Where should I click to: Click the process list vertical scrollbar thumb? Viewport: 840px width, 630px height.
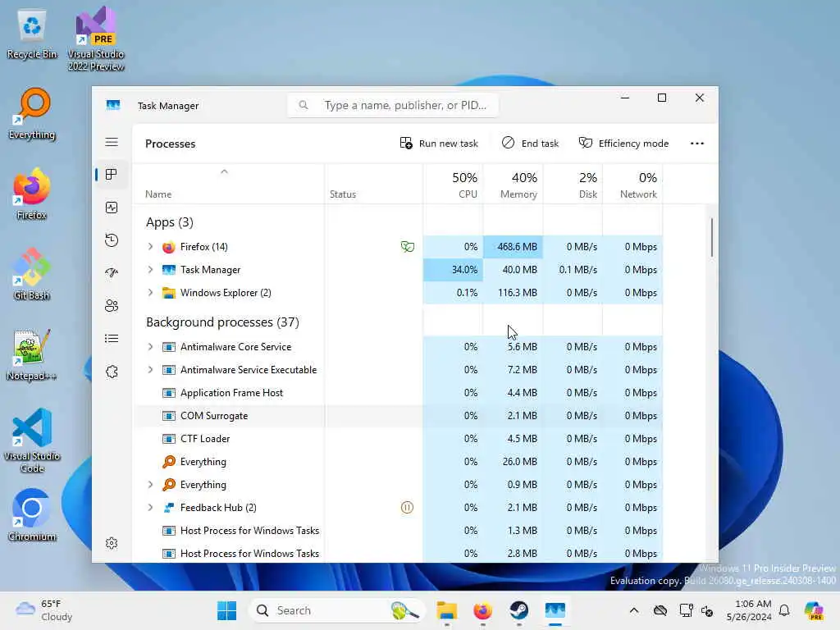711,237
